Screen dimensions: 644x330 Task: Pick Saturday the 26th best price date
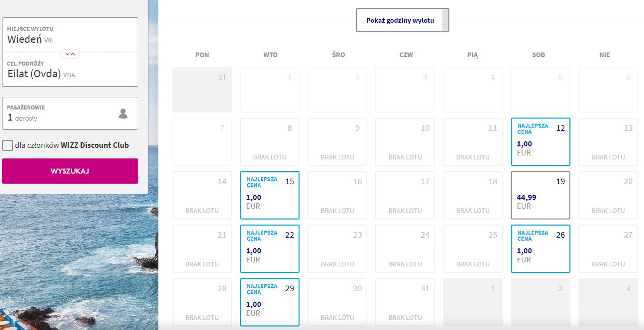[541, 249]
